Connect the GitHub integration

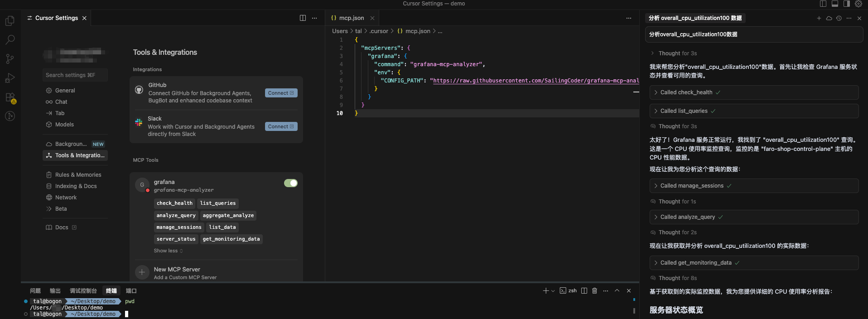(x=281, y=93)
